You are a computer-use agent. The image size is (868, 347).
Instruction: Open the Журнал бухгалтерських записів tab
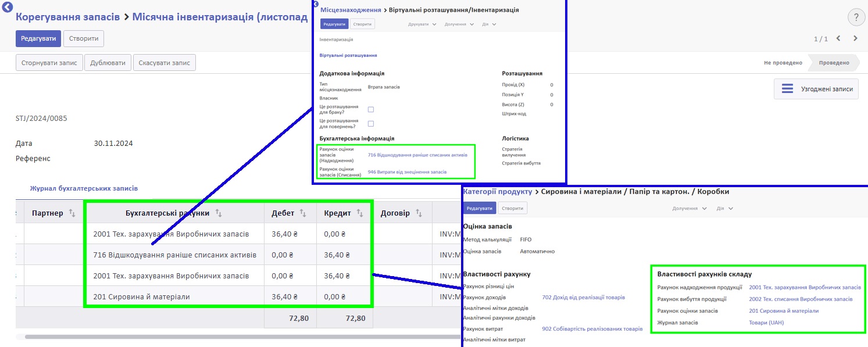point(84,188)
